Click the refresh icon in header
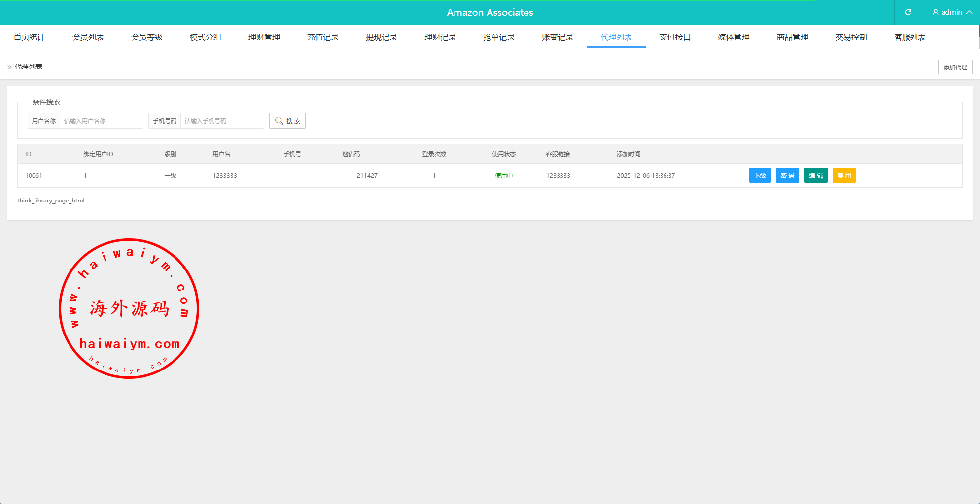 coord(908,12)
